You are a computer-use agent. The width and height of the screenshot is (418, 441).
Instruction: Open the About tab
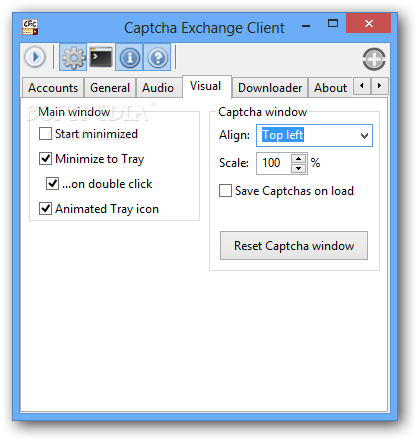pos(331,88)
